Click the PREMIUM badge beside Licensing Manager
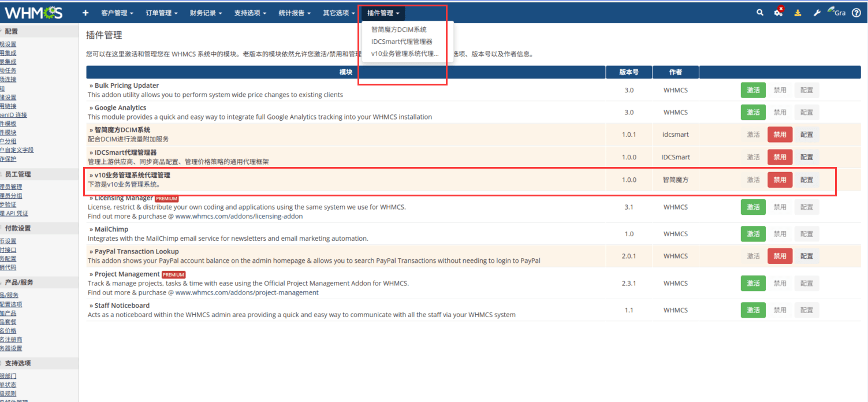The width and height of the screenshot is (868, 402). coord(166,199)
